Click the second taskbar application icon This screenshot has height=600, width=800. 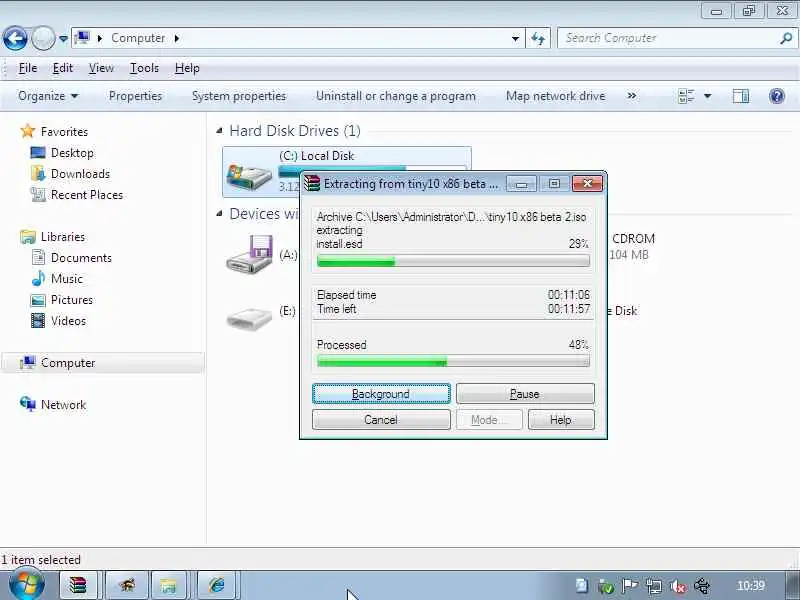pyautogui.click(x=127, y=585)
